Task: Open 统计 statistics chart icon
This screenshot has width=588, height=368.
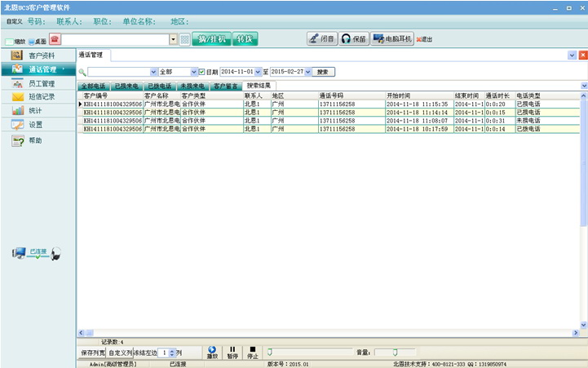Action: click(18, 111)
